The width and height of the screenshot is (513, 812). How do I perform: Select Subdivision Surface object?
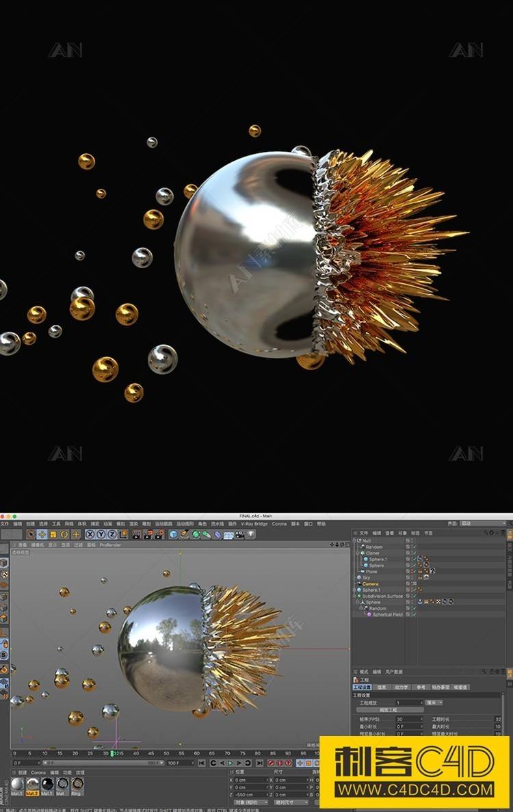point(382,596)
